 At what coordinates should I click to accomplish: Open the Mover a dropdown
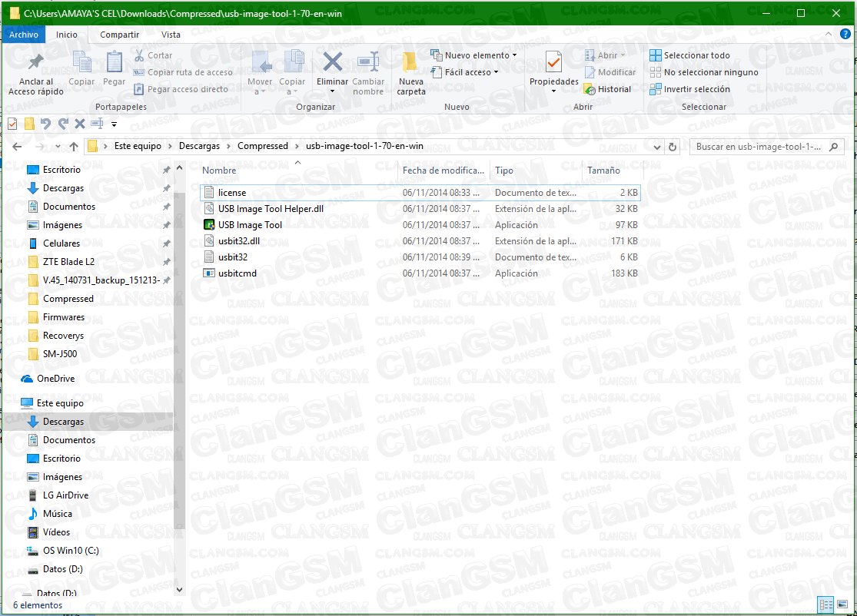pyautogui.click(x=260, y=74)
